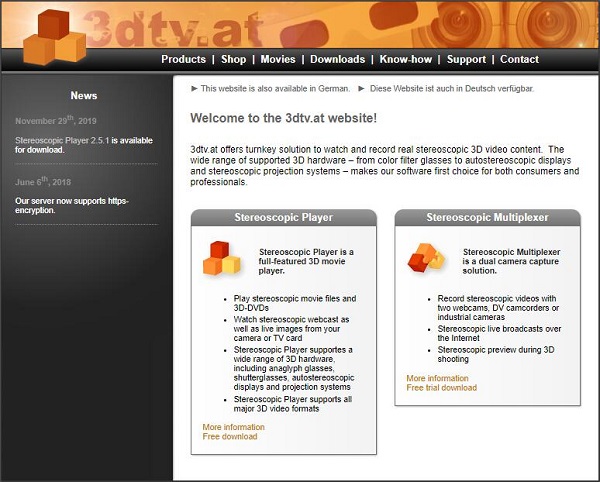Open the Shop page
The height and width of the screenshot is (482, 600).
pyautogui.click(x=233, y=59)
